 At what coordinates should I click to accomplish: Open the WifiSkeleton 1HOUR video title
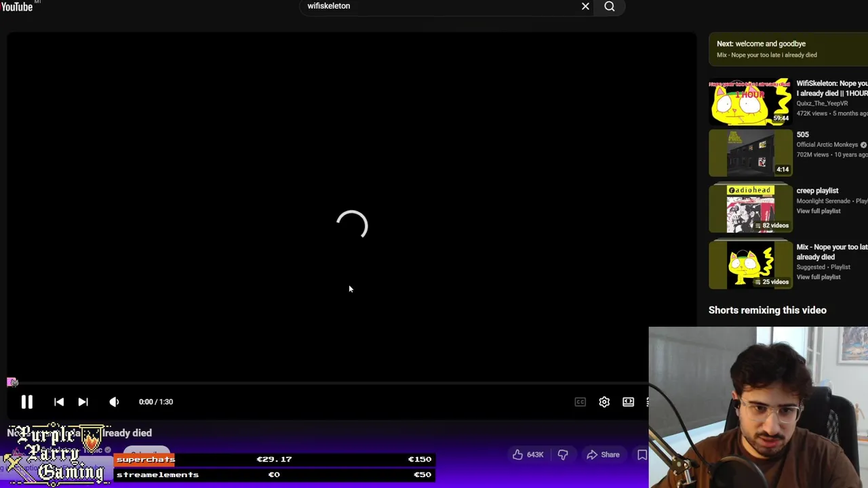click(x=832, y=88)
